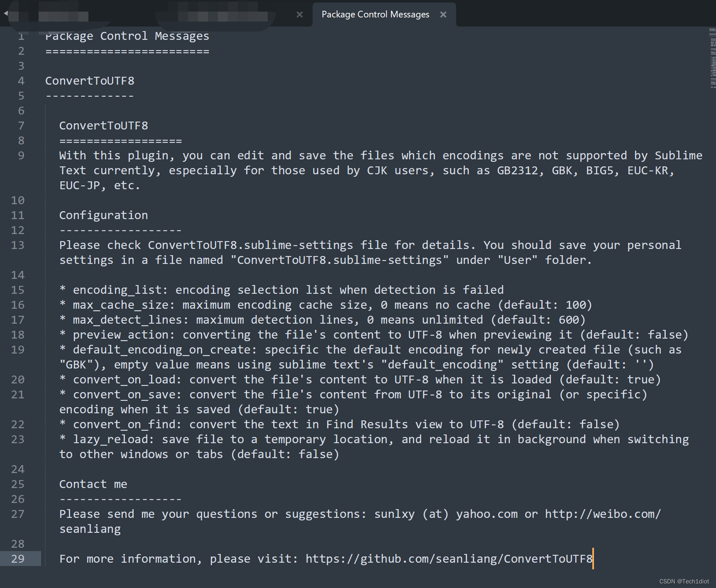Viewport: 716px width, 588px height.
Task: Place cursor on the Configuration heading
Action: tap(103, 215)
